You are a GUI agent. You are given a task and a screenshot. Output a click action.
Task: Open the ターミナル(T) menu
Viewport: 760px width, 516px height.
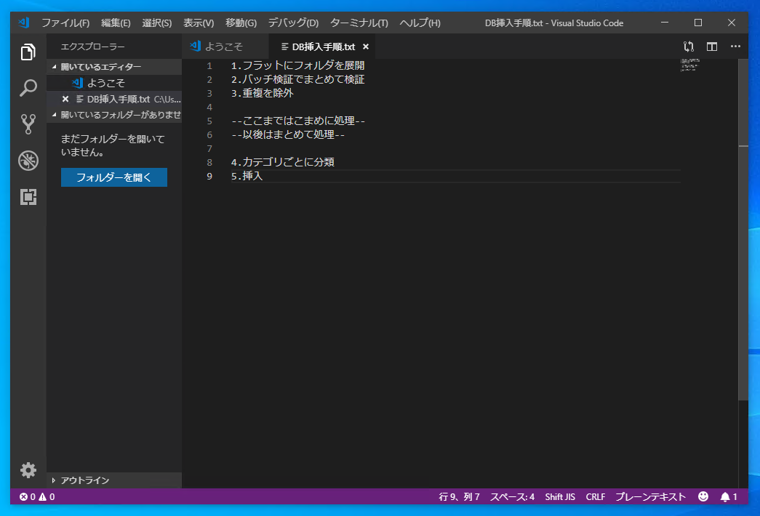coord(359,23)
